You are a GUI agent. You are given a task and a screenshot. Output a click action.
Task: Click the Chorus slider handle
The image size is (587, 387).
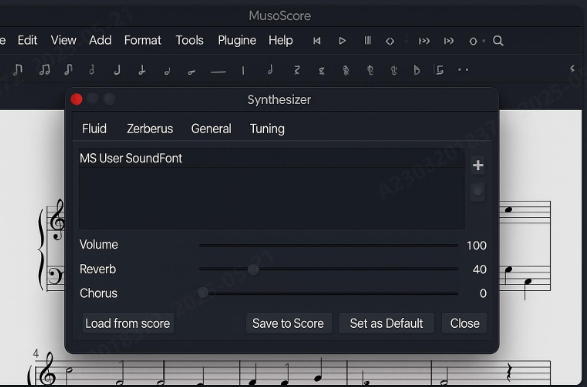click(203, 293)
